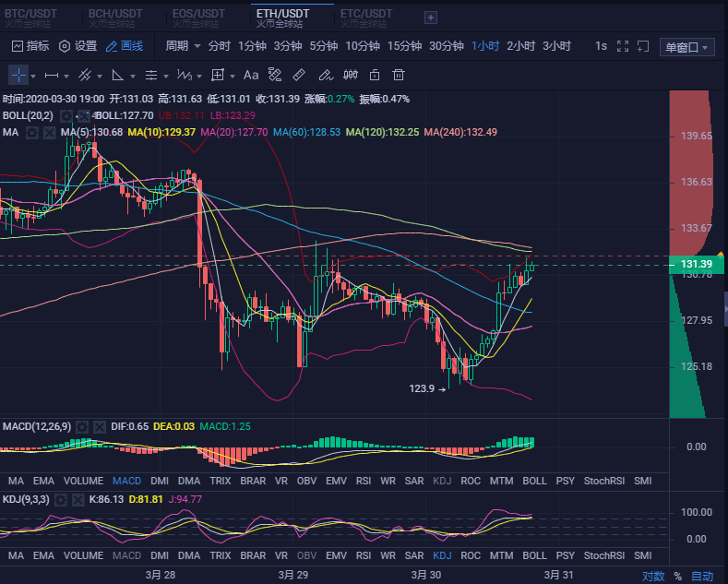Switch to the EOS/USDT tab

198,18
